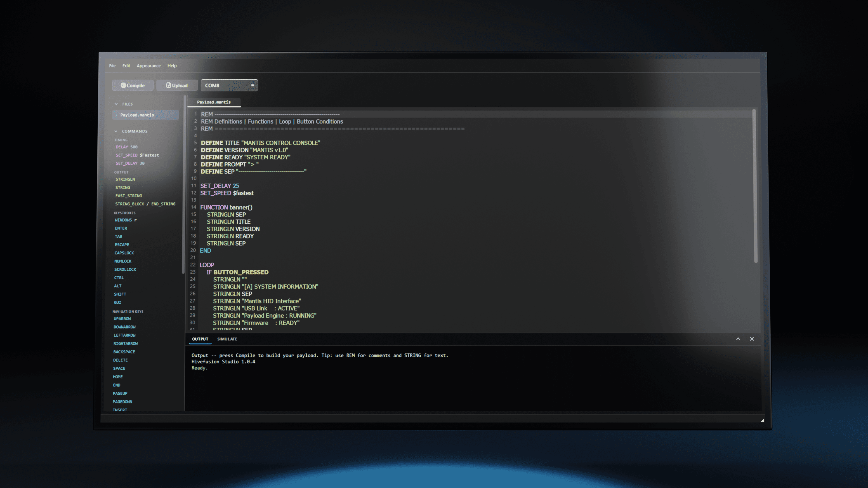
Task: Insert the SET_SPEED $Fastest command
Action: click(137, 155)
